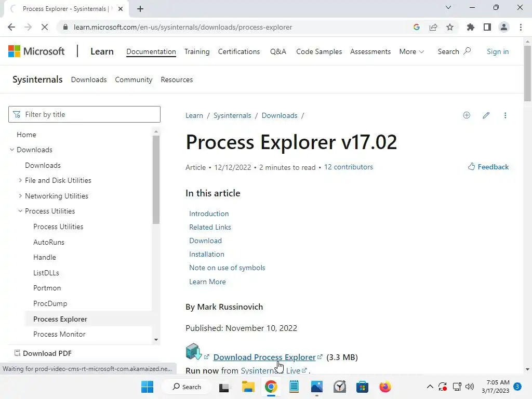Viewport: 532px width, 399px height.
Task: Open the Certifications menu item
Action: point(239,51)
